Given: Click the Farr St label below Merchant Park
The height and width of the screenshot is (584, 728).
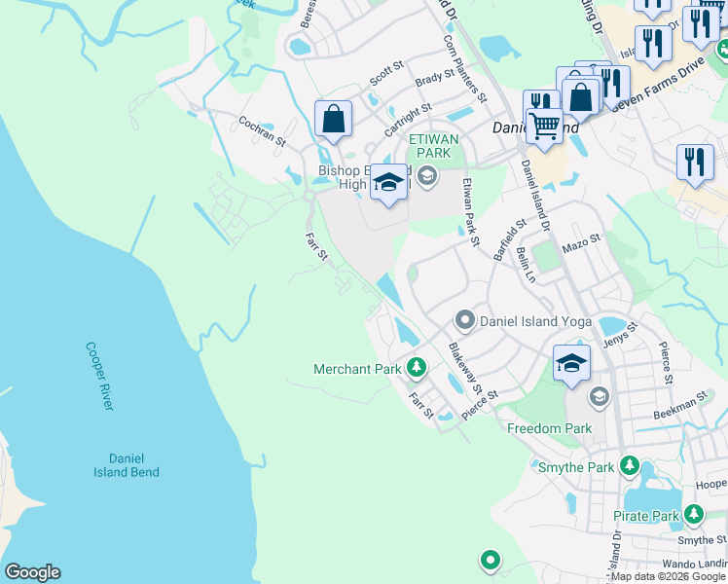Looking at the screenshot, I should (420, 405).
